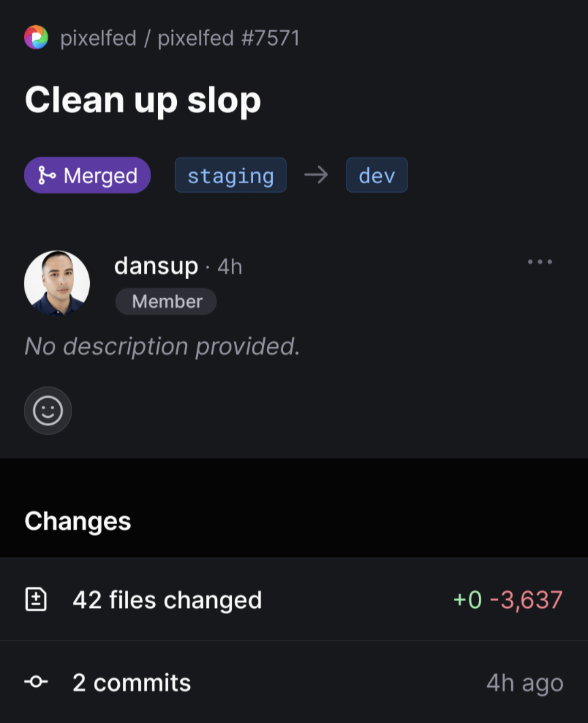The width and height of the screenshot is (588, 723).
Task: Click the commits node icon
Action: click(36, 681)
